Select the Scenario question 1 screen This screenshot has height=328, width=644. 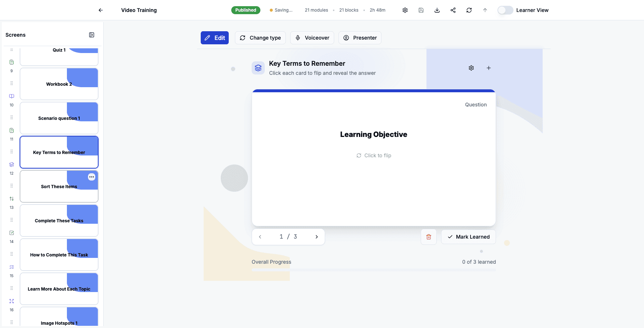(x=59, y=118)
